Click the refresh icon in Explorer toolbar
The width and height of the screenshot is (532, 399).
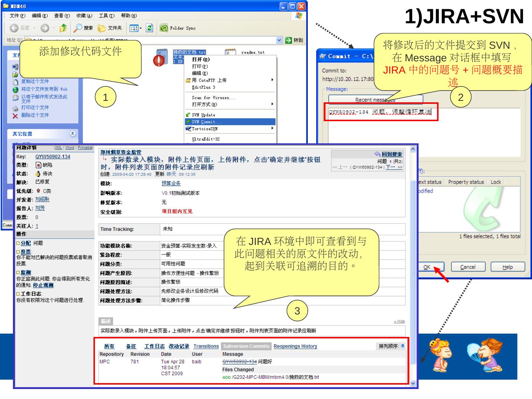pos(150,28)
